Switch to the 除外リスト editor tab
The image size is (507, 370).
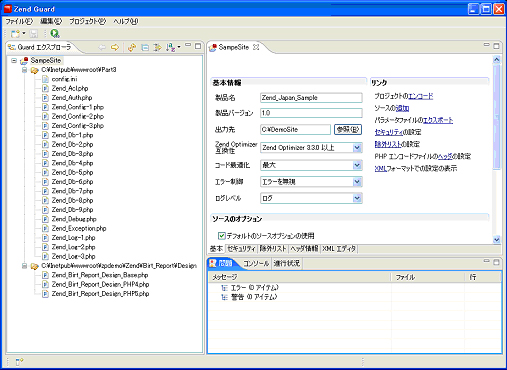coord(273,249)
